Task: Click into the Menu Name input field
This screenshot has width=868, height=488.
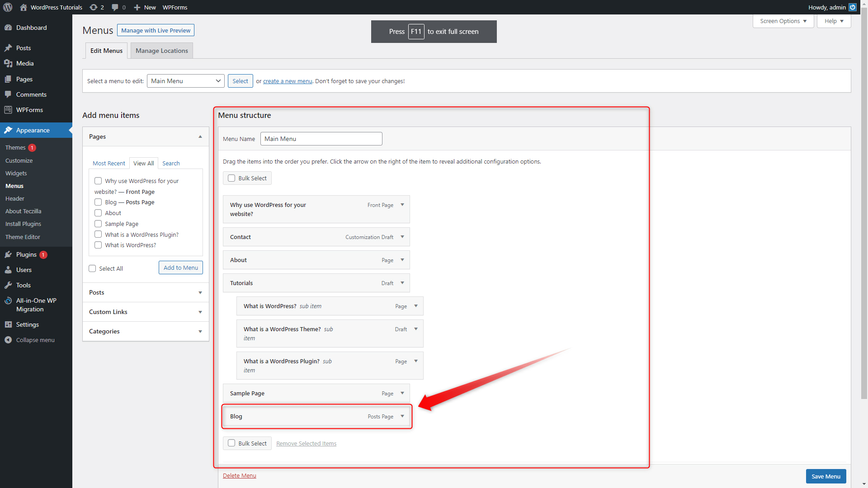Action: (321, 139)
